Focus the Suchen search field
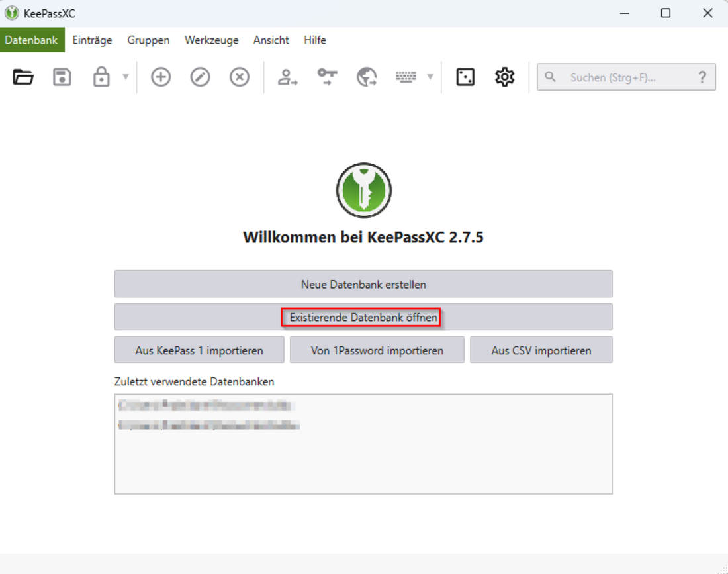 tap(626, 77)
